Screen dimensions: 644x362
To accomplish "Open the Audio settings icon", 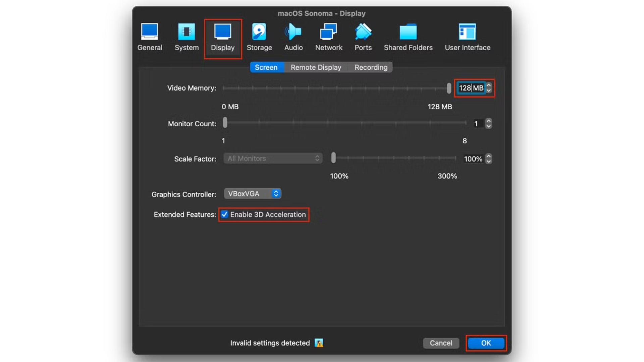I will (293, 32).
